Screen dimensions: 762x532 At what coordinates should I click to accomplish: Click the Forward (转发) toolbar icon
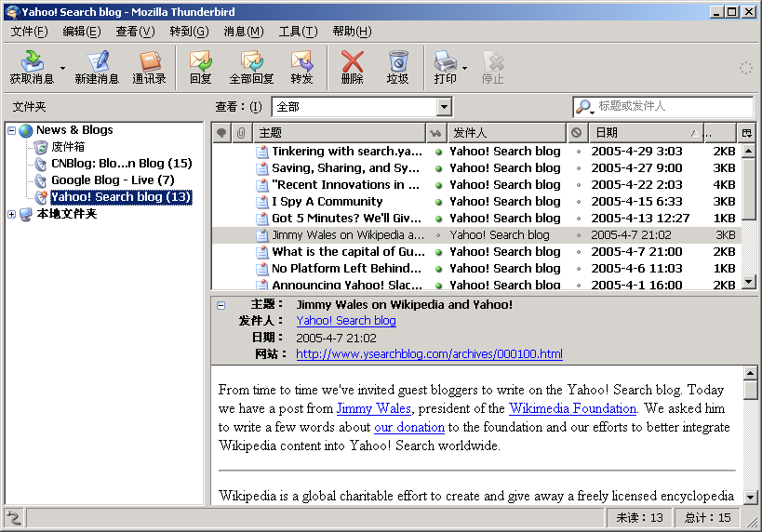[301, 61]
